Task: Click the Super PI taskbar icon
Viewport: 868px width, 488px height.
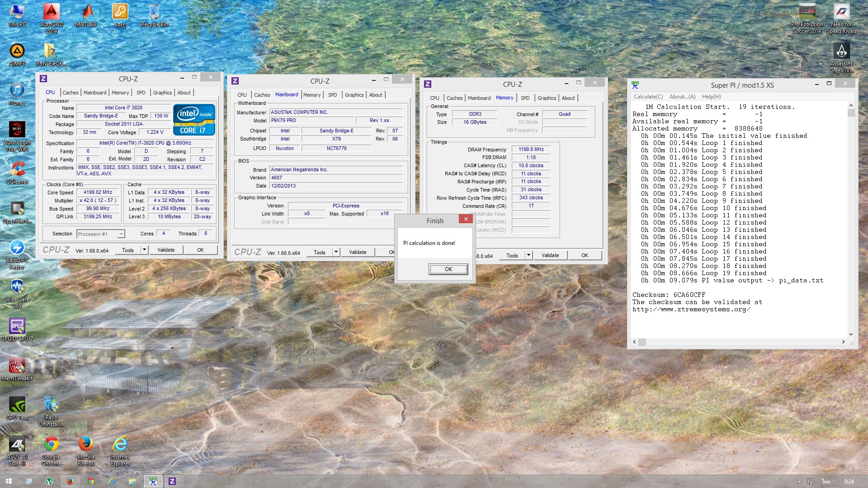Action: [153, 481]
